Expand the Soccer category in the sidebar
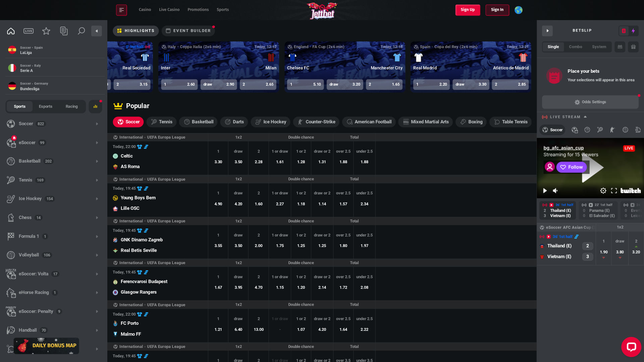Image resolution: width=644 pixels, height=362 pixels. click(x=97, y=124)
